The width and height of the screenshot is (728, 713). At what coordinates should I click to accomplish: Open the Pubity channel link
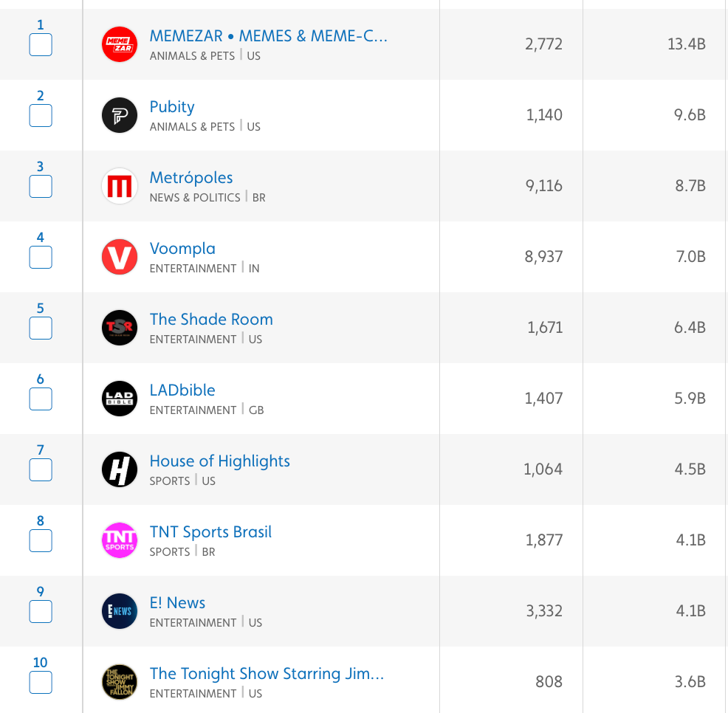click(172, 107)
